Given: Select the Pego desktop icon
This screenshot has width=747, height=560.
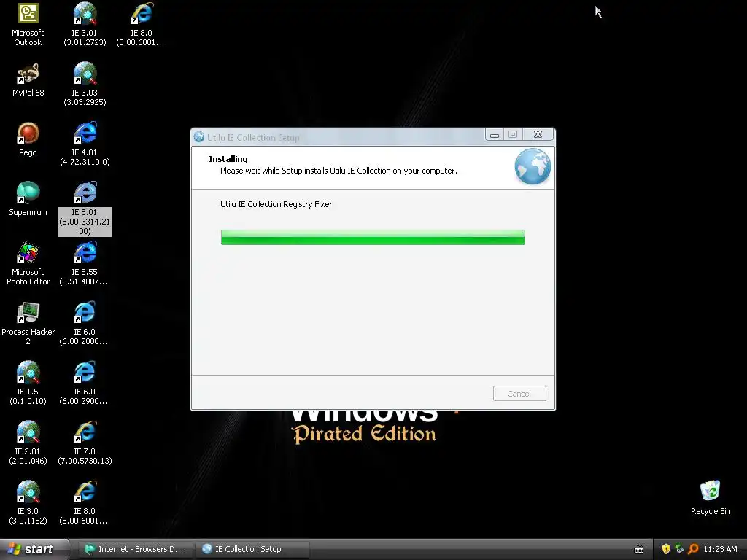Looking at the screenshot, I should coord(28,139).
